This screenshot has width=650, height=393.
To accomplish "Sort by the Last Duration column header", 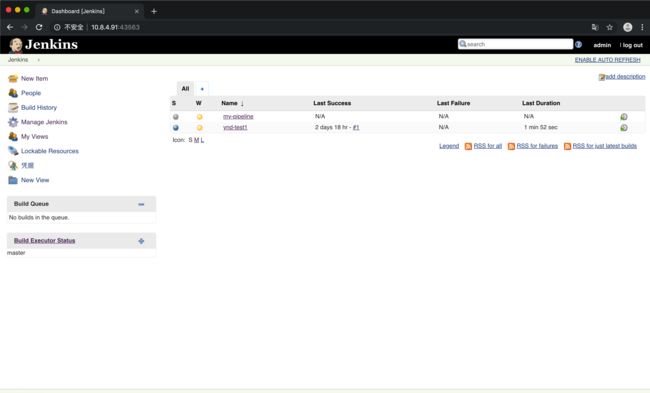I will [x=541, y=103].
